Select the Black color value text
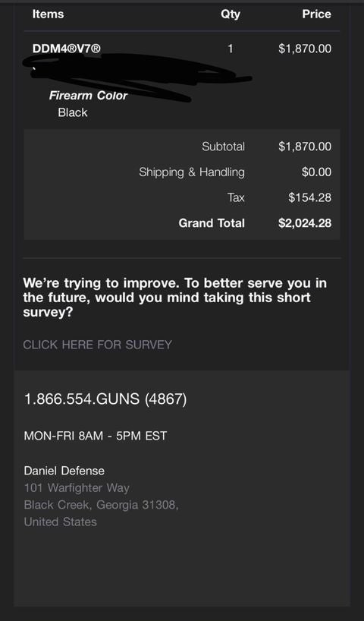 pyautogui.click(x=73, y=112)
